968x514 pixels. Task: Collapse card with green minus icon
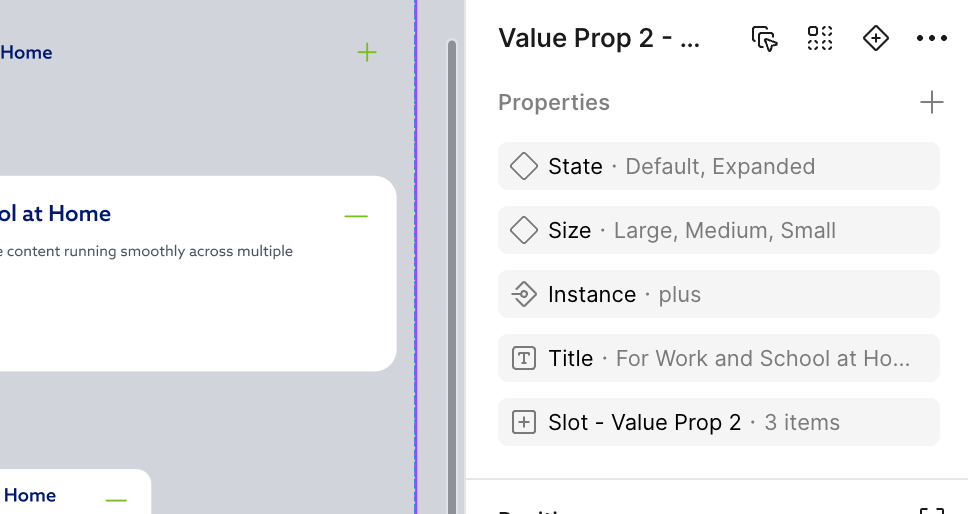point(356,216)
